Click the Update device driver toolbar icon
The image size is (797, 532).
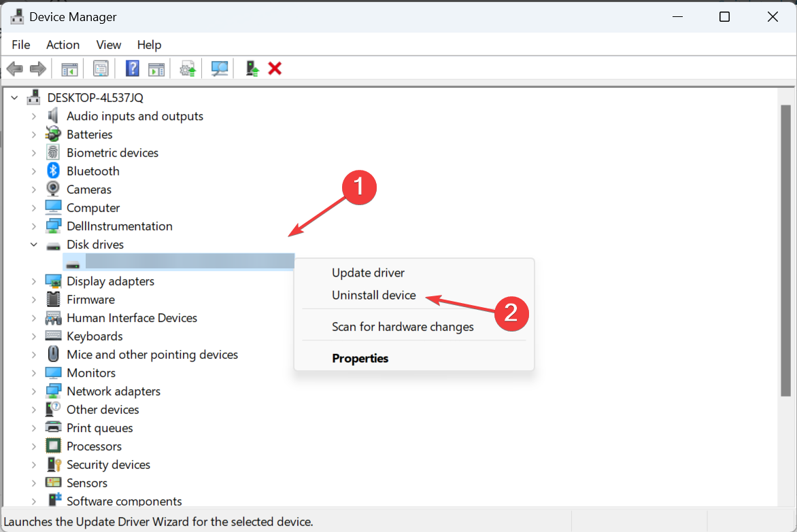click(188, 69)
